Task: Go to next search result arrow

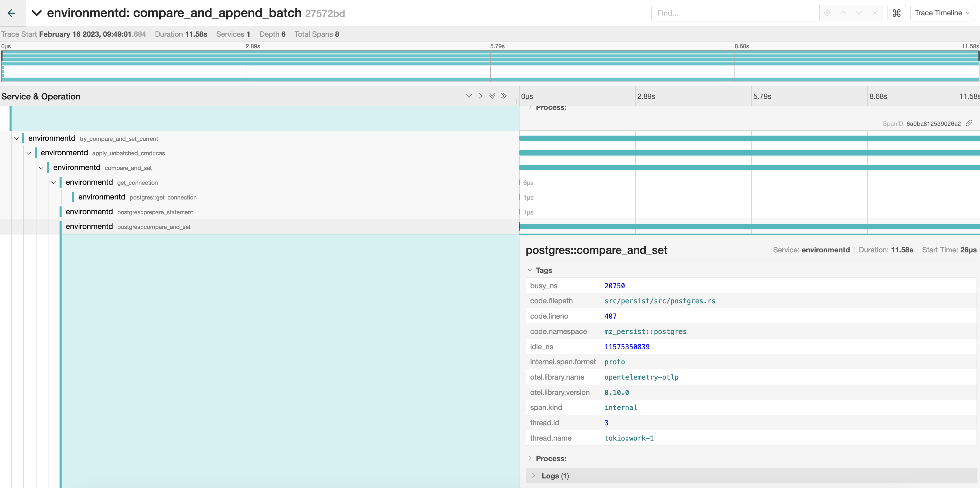Action: point(859,13)
